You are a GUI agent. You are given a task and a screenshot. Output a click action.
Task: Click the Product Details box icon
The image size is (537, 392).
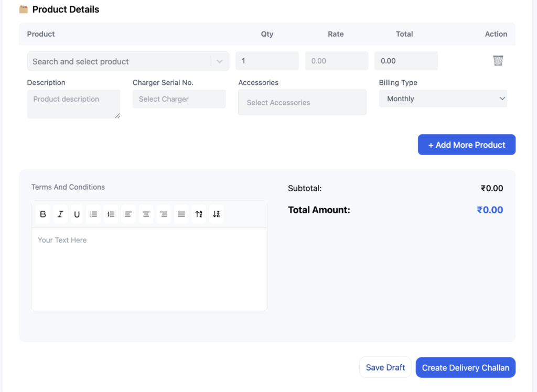(23, 9)
